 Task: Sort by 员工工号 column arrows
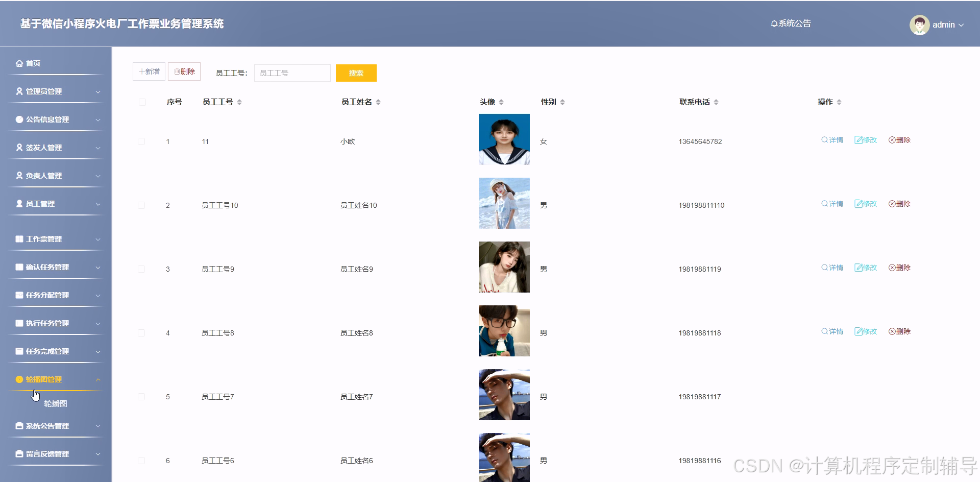[x=239, y=102]
